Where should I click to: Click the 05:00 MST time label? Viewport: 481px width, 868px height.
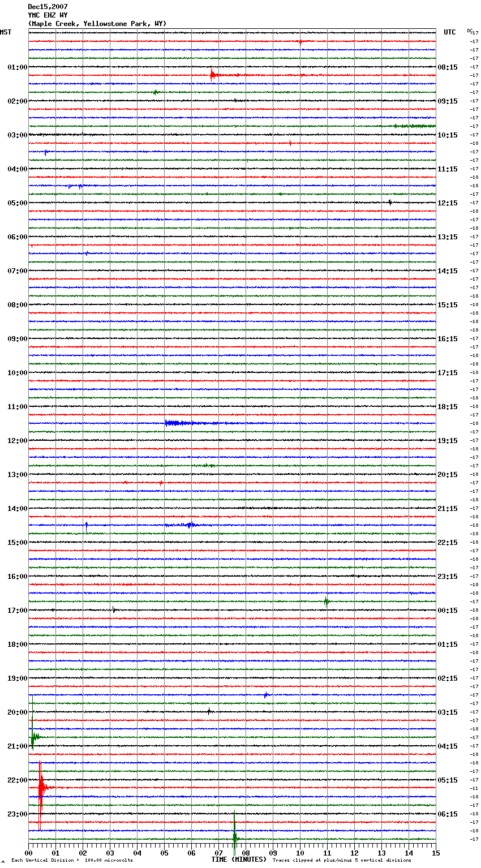[x=18, y=203]
